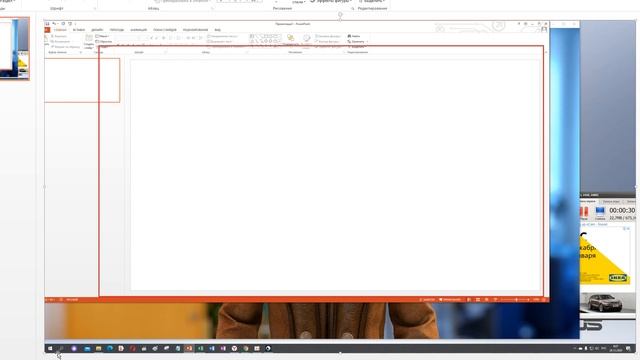Select the small slide thumbnail inside the pasted screenshot
640x360 pixels.
pyautogui.click(x=82, y=80)
